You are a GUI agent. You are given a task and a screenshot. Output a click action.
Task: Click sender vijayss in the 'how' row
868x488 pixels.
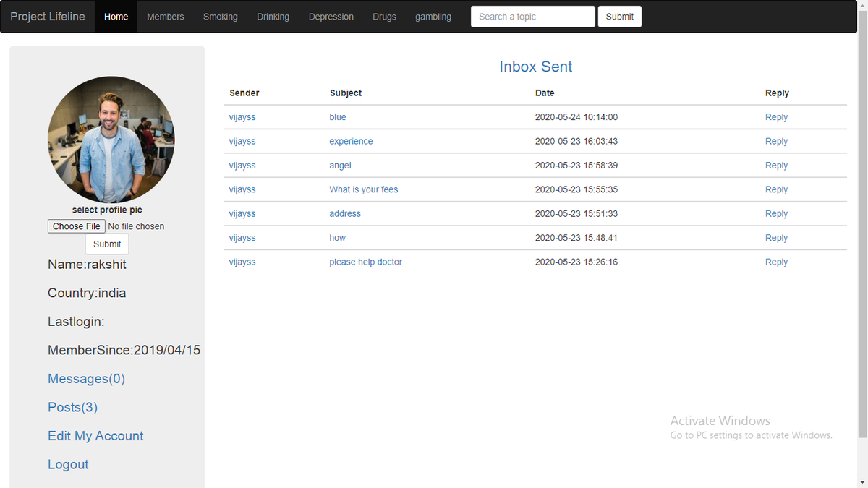tap(242, 238)
